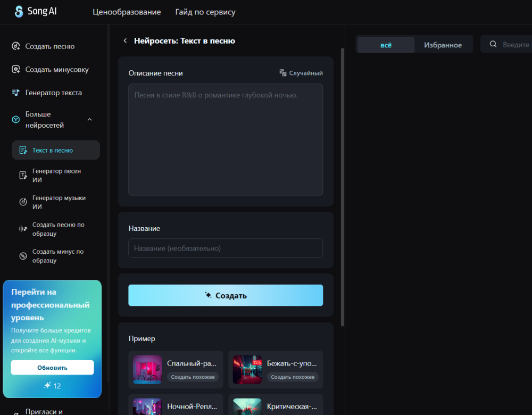532x415 pixels.
Task: Open Ценообразование in the top menu
Action: [x=127, y=12]
